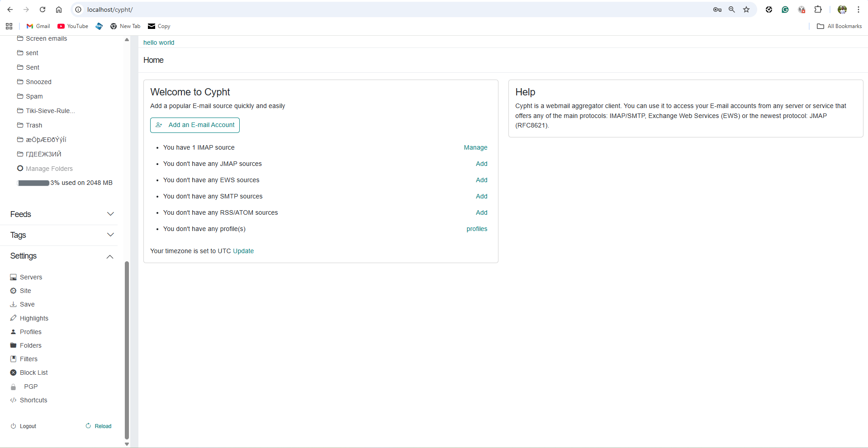The height and width of the screenshot is (448, 868).
Task: Click Add an E-mail Account
Action: [x=194, y=125]
